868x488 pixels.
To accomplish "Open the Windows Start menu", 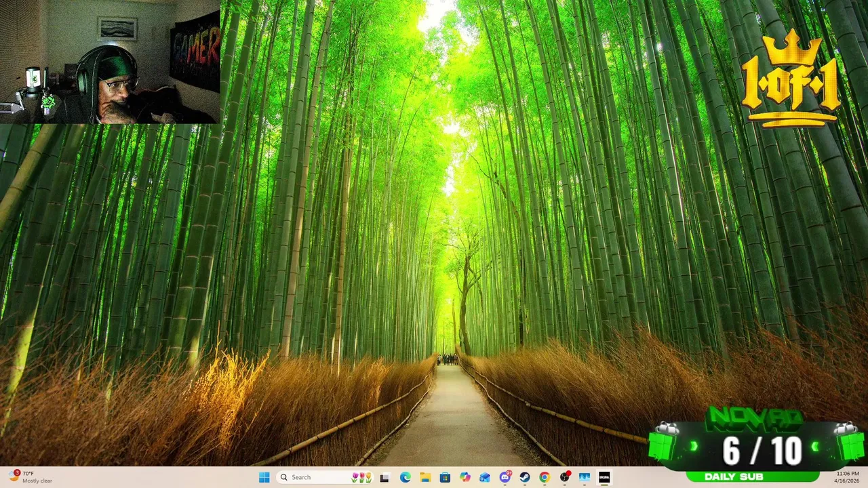I will click(264, 477).
